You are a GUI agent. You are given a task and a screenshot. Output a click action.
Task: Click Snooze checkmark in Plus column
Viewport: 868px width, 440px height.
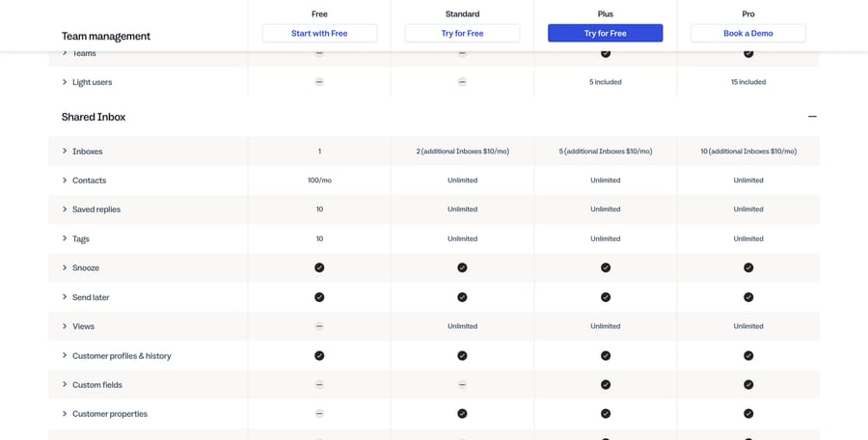[606, 267]
